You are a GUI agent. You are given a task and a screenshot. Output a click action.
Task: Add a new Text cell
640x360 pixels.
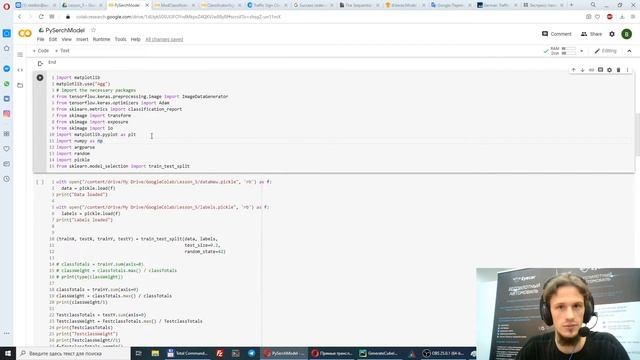[62, 51]
